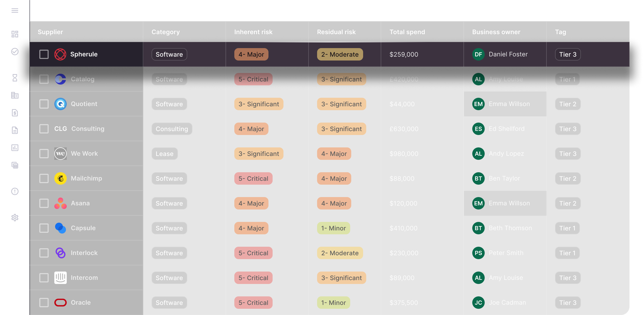Open the Spherule supplier name link

84,54
